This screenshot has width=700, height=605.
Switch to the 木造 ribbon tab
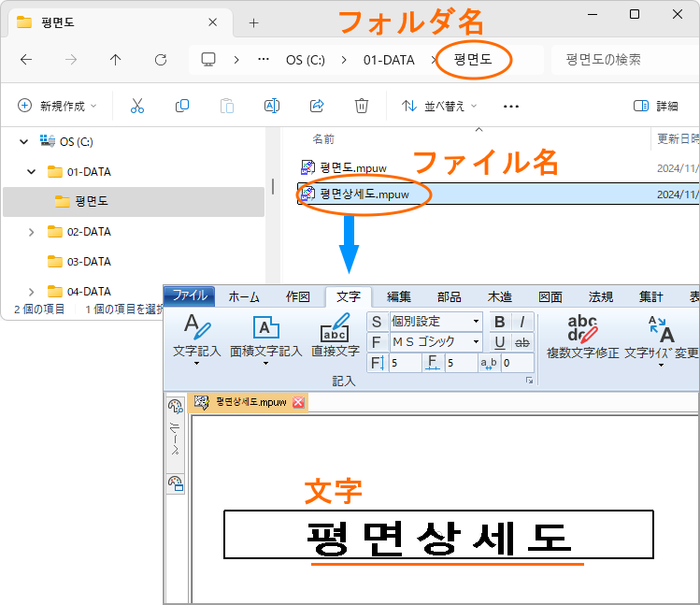(x=500, y=296)
